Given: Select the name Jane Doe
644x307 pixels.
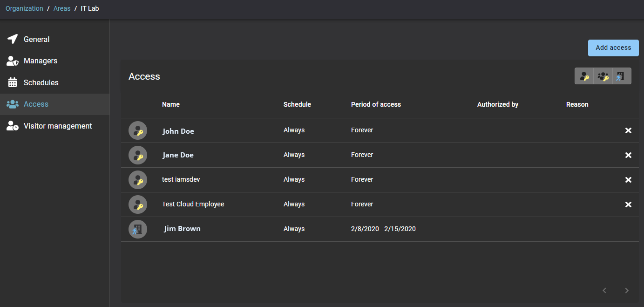Looking at the screenshot, I should tap(178, 155).
